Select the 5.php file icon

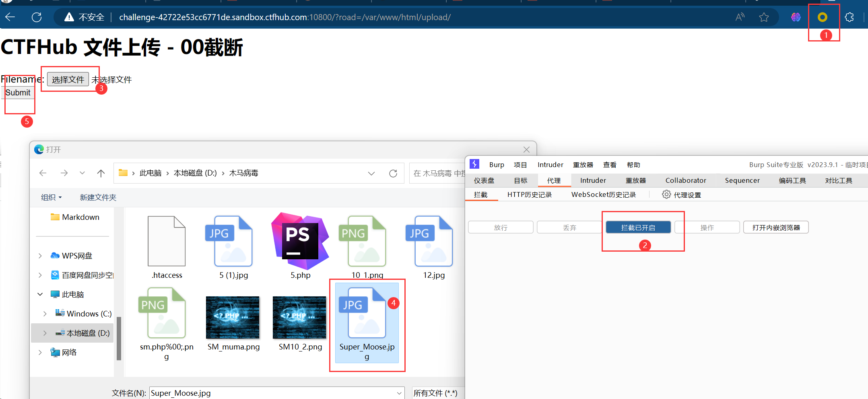pos(300,242)
